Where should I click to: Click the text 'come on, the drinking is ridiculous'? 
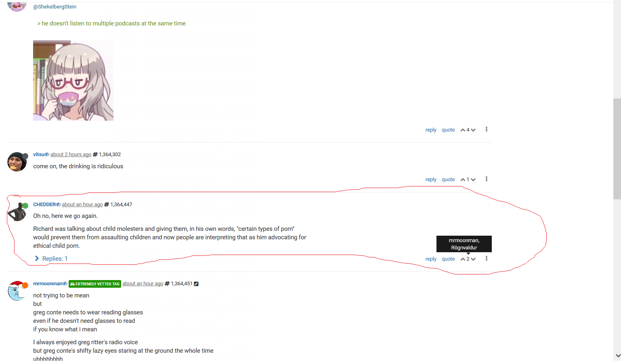click(x=78, y=166)
